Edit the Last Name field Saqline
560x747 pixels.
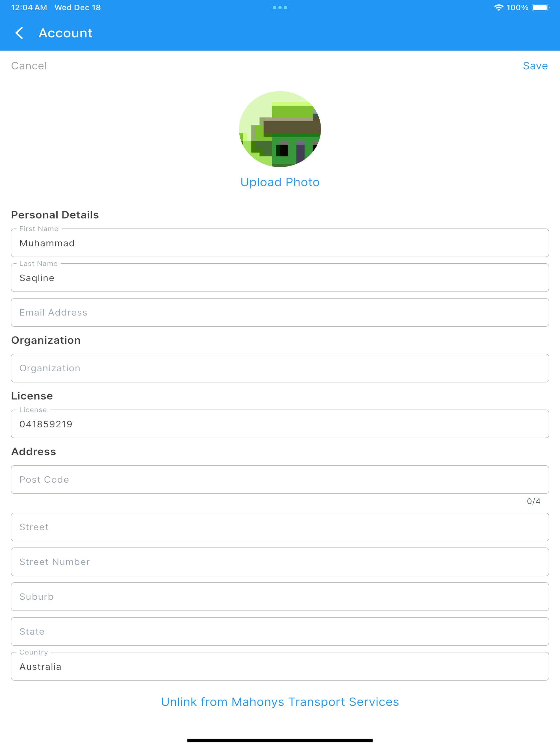pos(280,278)
